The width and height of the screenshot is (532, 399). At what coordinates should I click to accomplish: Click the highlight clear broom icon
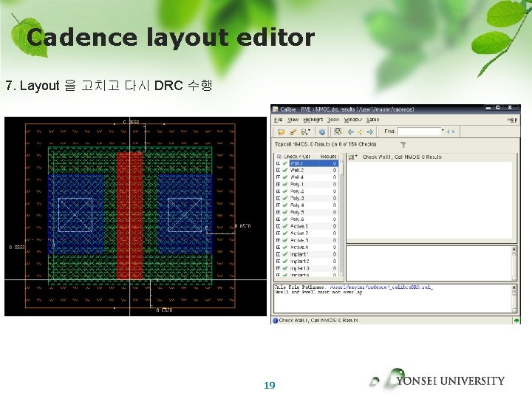click(293, 132)
